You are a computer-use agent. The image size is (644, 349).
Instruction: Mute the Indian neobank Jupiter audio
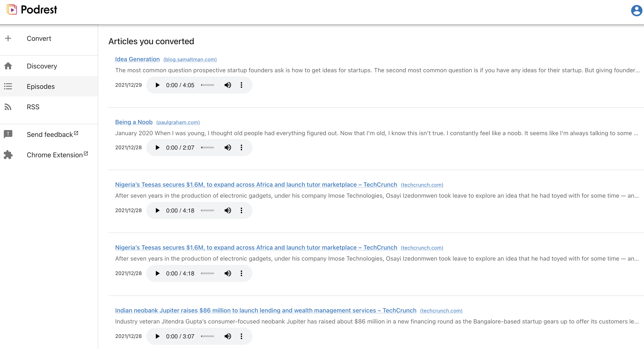click(227, 336)
